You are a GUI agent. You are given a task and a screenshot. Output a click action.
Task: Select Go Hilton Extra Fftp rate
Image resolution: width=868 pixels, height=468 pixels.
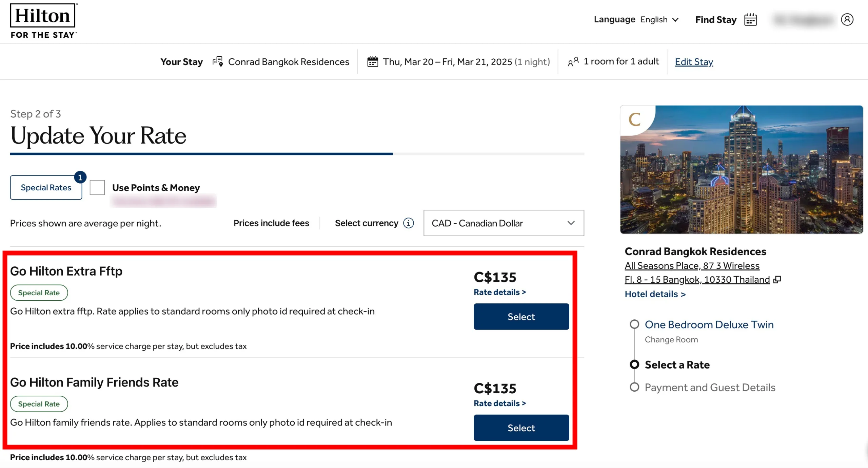pos(520,316)
